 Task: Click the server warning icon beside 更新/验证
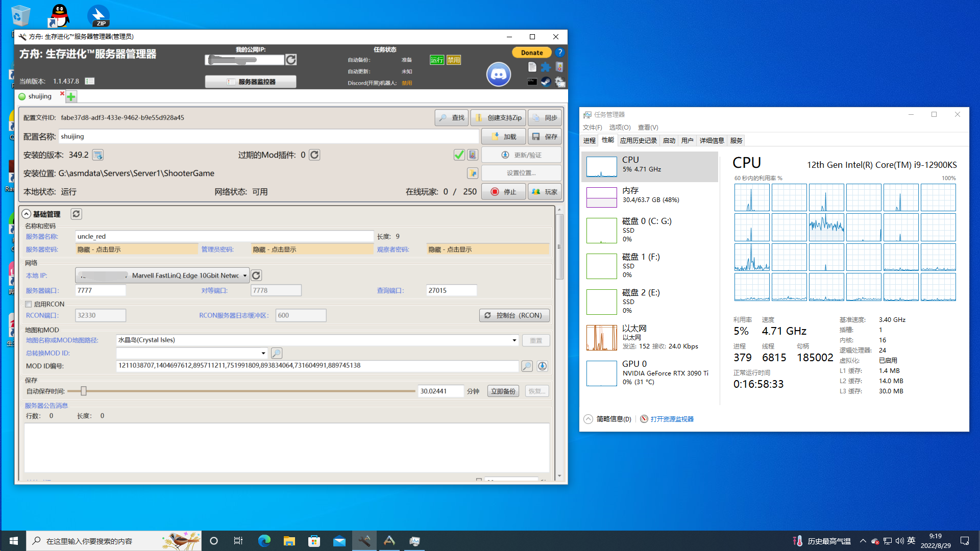coord(473,155)
